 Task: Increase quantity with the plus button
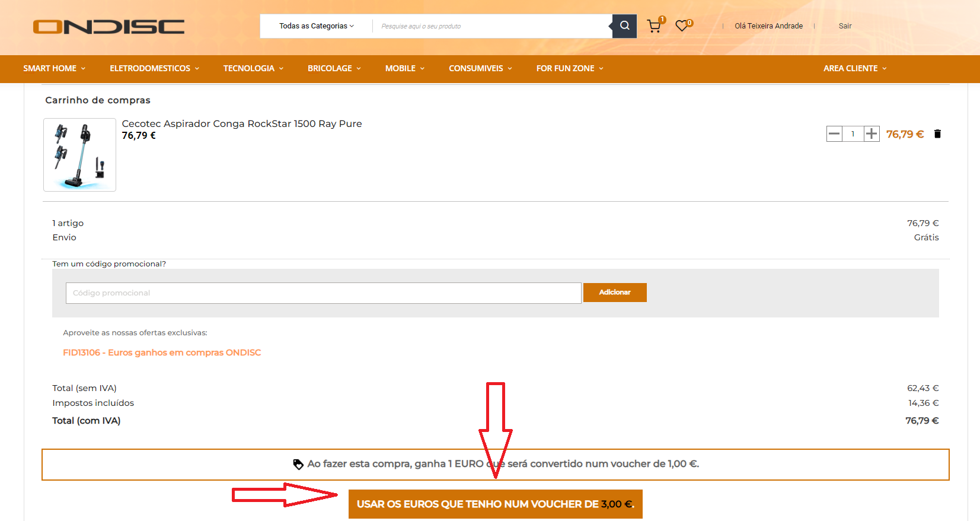point(872,134)
